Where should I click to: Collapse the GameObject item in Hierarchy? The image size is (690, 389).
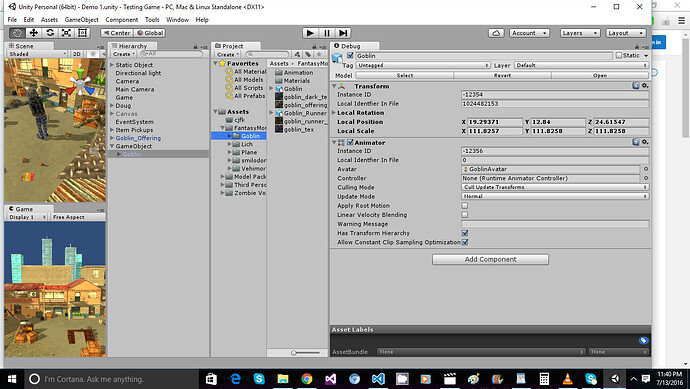point(112,146)
